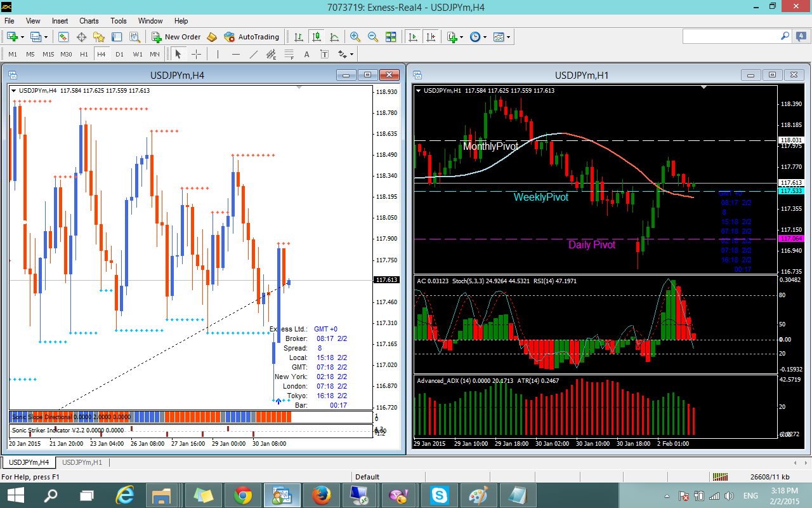The width and height of the screenshot is (812, 508).
Task: Select the equidistant channel tool
Action: 272,54
